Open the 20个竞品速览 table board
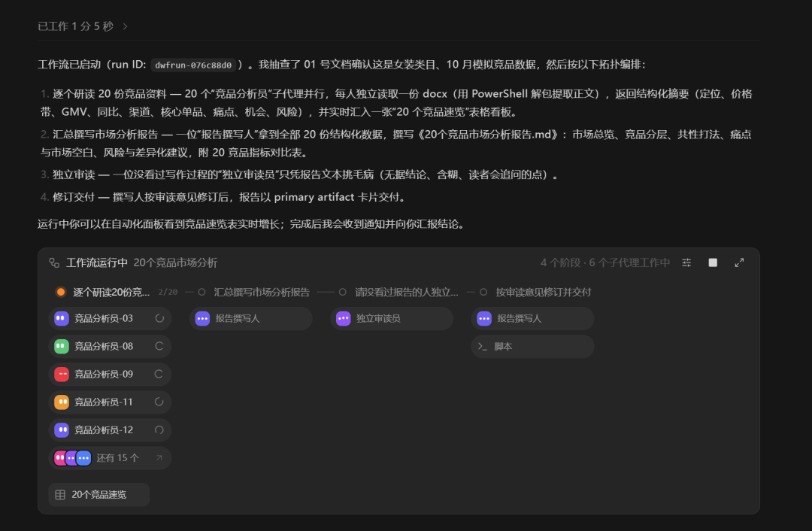Viewport: 812px width, 531px height. [x=99, y=495]
